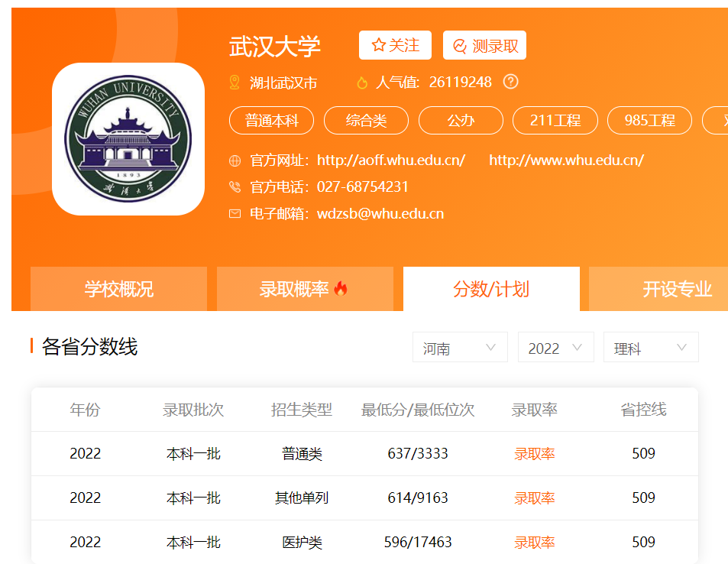Click the 最低分/最低位次 column header
This screenshot has width=728, height=564.
418,410
